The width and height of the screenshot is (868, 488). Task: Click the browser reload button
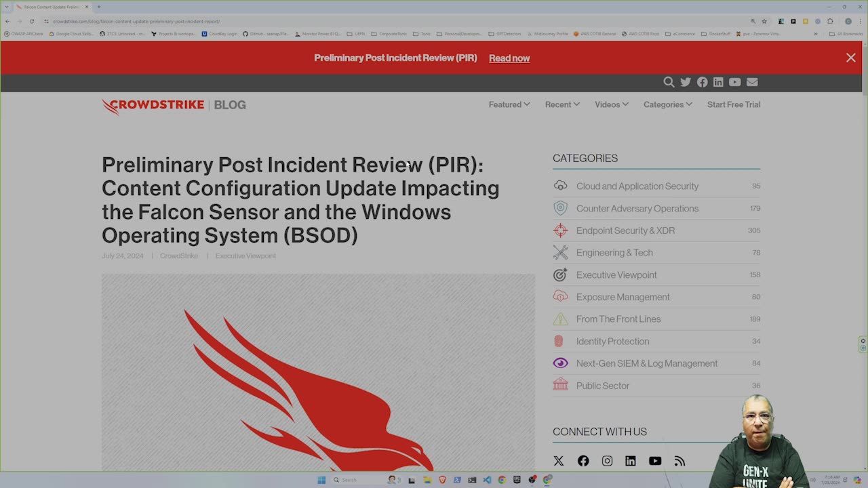(x=31, y=21)
